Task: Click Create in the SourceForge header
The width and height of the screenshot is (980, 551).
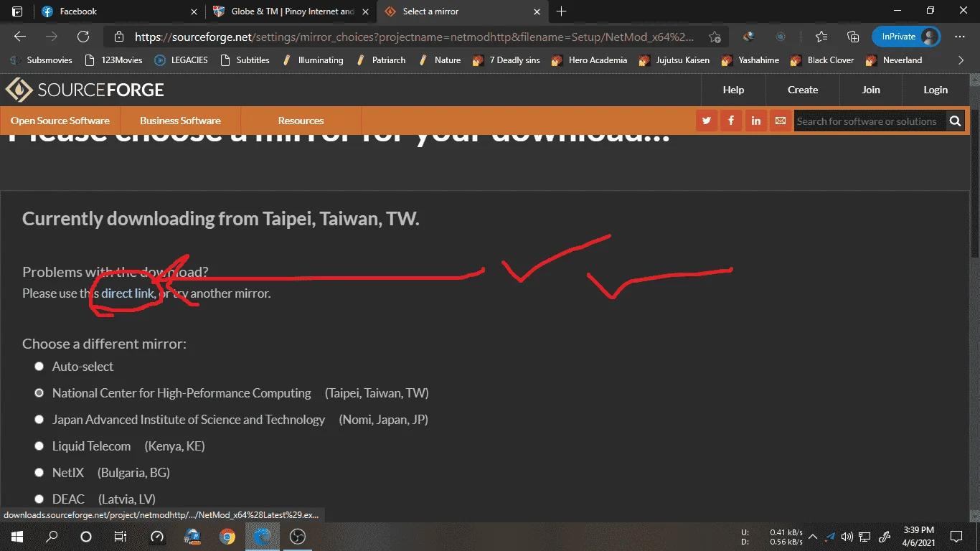Action: pos(803,90)
